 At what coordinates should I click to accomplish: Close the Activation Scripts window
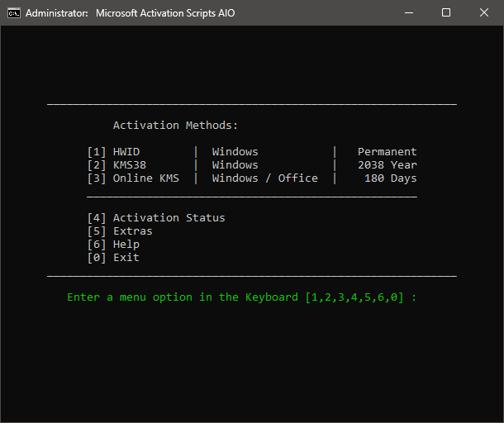pos(484,12)
